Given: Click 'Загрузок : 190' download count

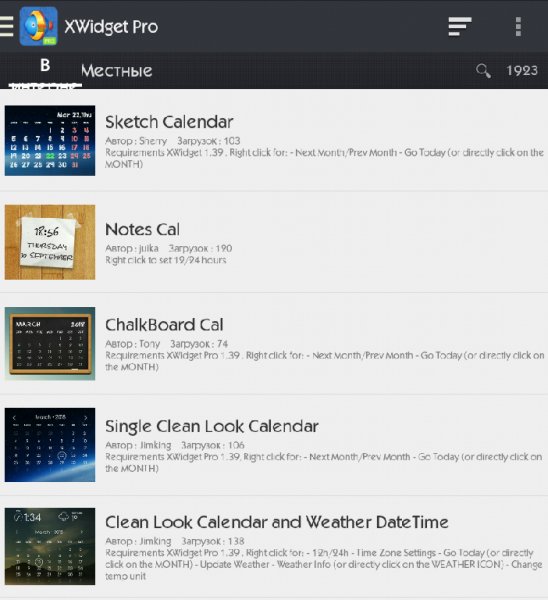Looking at the screenshot, I should click(x=200, y=248).
